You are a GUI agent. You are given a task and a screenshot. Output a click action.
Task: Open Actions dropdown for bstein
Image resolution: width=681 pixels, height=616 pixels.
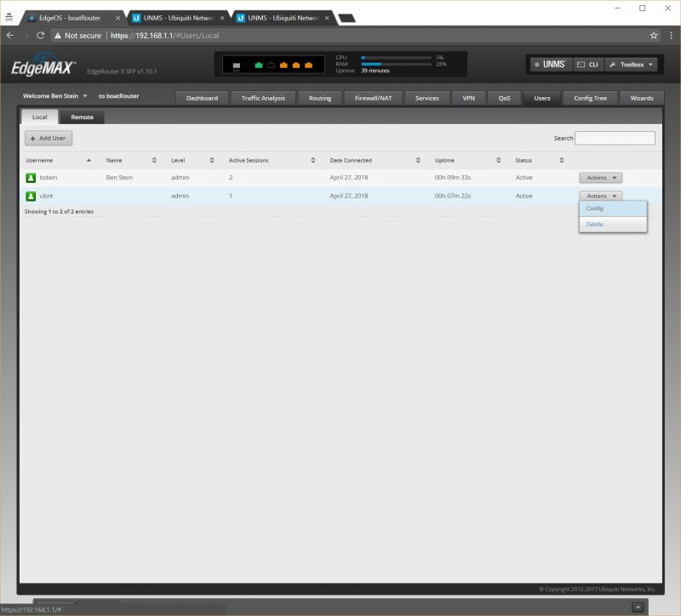pyautogui.click(x=600, y=178)
